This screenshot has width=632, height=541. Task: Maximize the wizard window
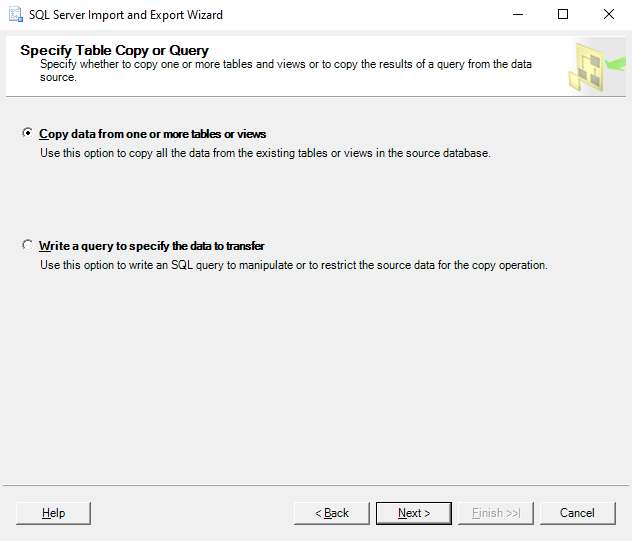click(x=563, y=15)
